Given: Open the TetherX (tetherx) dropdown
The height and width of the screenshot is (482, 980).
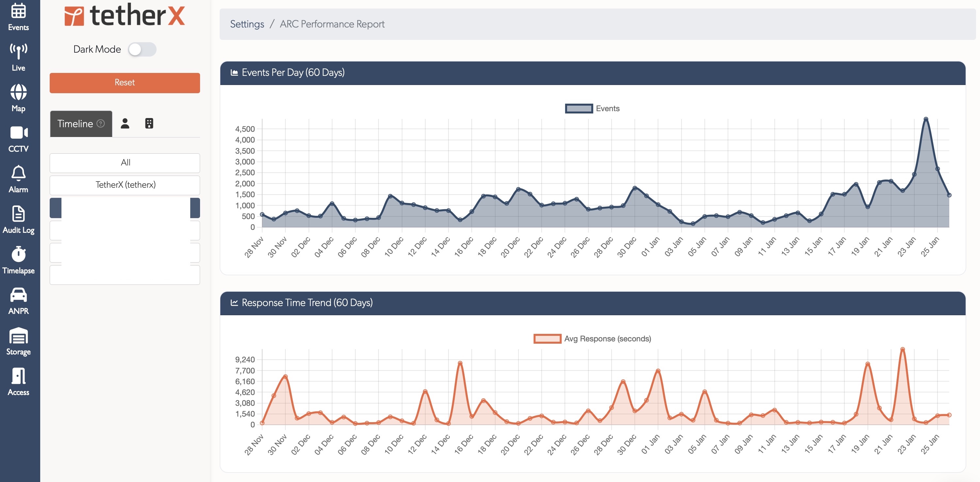Looking at the screenshot, I should tap(125, 185).
